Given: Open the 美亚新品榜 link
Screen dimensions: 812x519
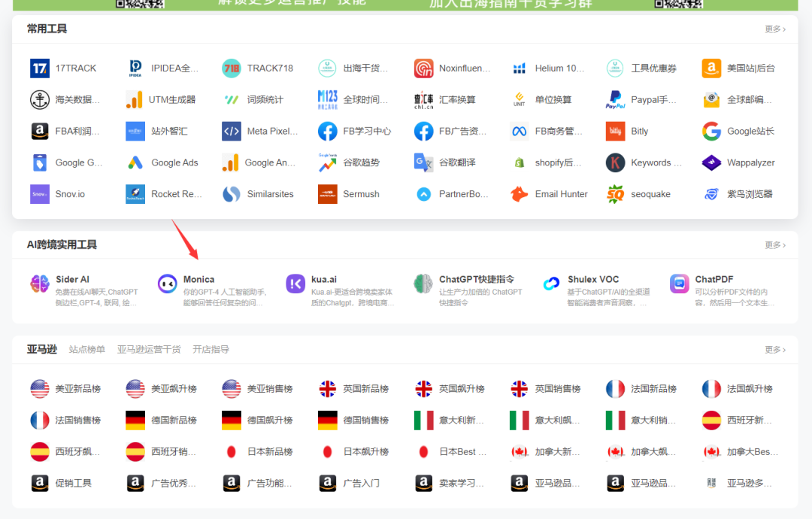Looking at the screenshot, I should pos(65,389).
